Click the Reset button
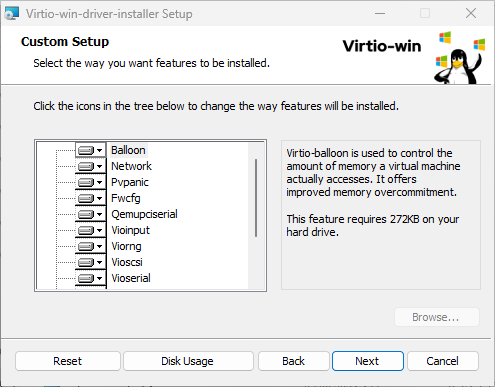 (68, 361)
